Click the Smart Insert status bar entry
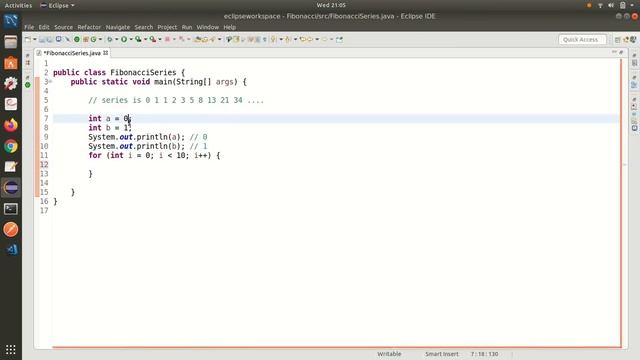640x360 pixels. (442, 354)
